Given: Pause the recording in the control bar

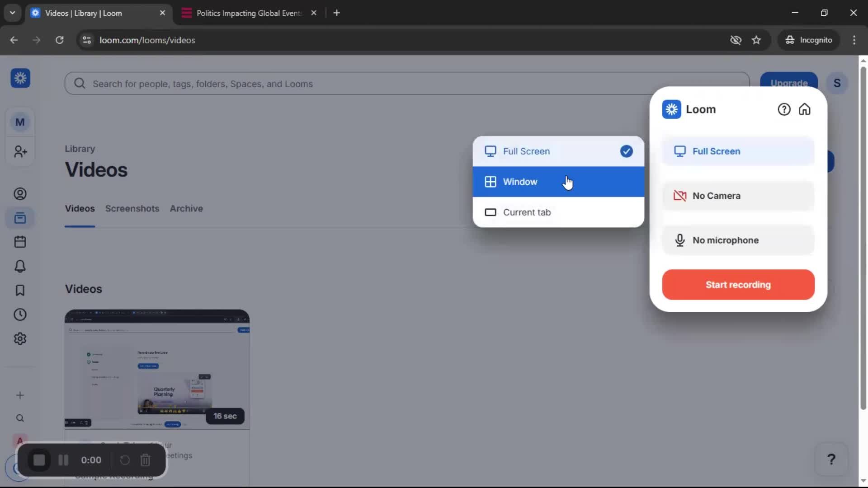Looking at the screenshot, I should (x=63, y=460).
